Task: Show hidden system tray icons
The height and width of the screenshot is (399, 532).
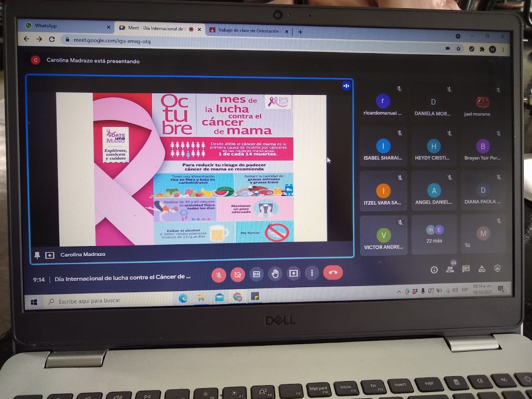Action: tap(399, 292)
